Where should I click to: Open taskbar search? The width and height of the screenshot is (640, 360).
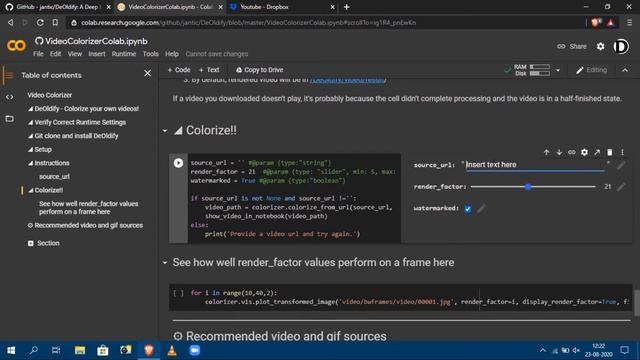(x=34, y=350)
